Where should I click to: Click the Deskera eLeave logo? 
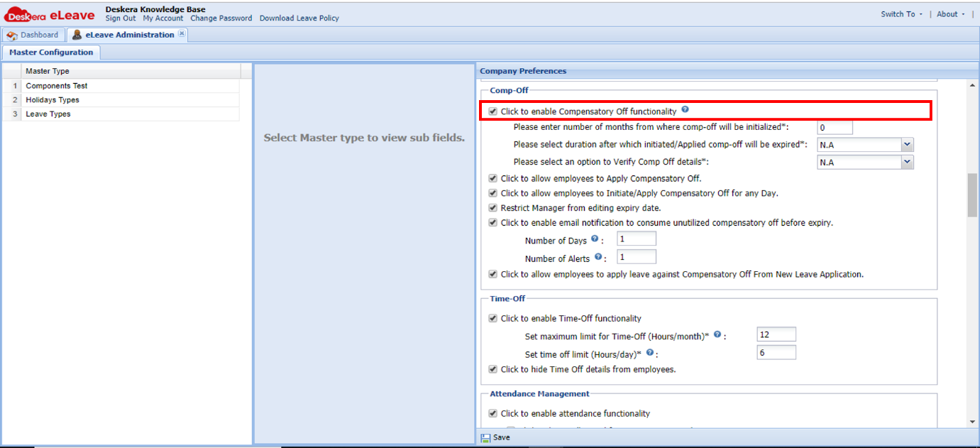click(x=50, y=13)
